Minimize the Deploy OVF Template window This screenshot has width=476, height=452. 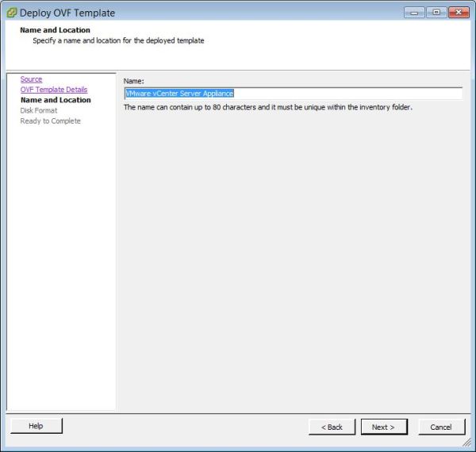point(415,13)
